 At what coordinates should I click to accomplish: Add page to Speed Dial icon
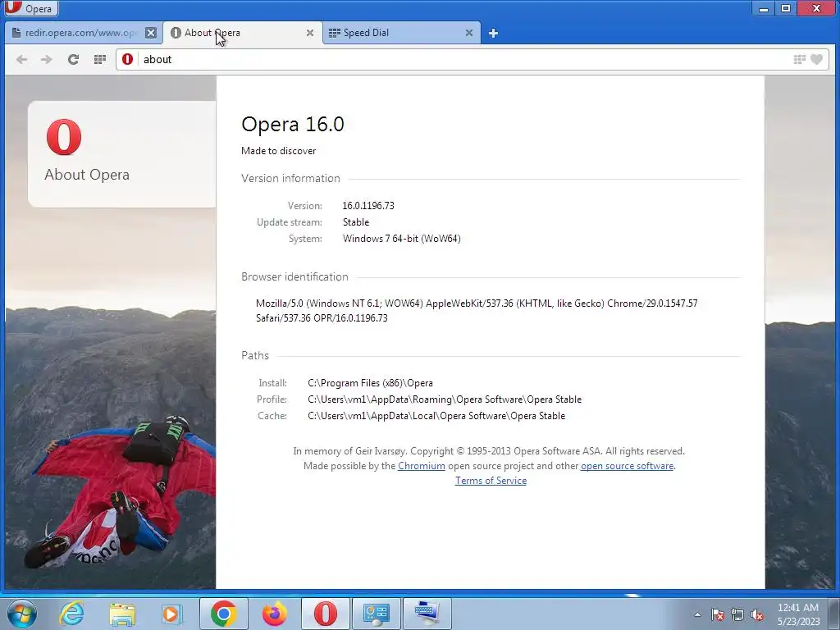pyautogui.click(x=799, y=59)
